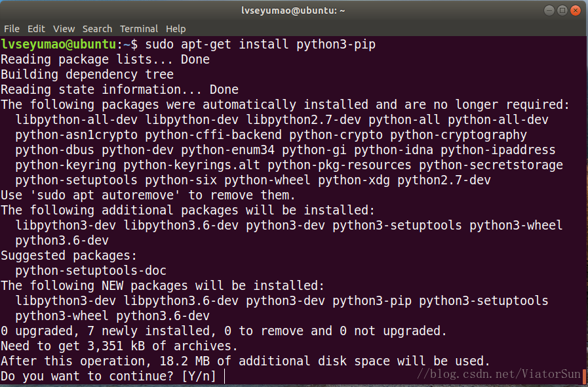This screenshot has width=588, height=387.
Task: Click the text cursor after [Y/n] prompt
Action: pos(225,376)
